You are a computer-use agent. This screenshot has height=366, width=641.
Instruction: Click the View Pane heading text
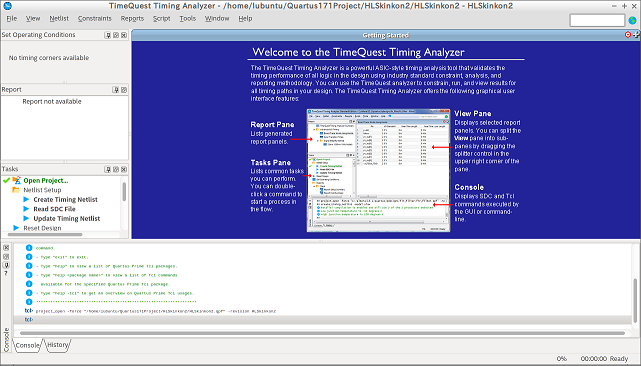473,114
